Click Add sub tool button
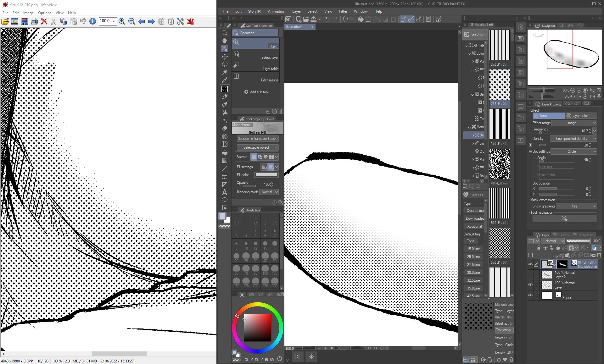This screenshot has width=604, height=364. coord(256,92)
